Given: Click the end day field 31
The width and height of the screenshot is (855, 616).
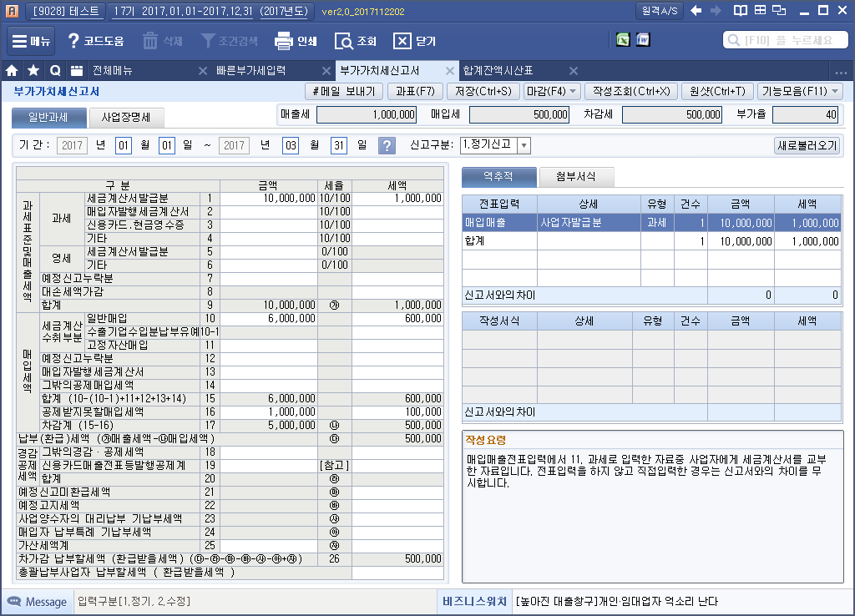Looking at the screenshot, I should (339, 145).
